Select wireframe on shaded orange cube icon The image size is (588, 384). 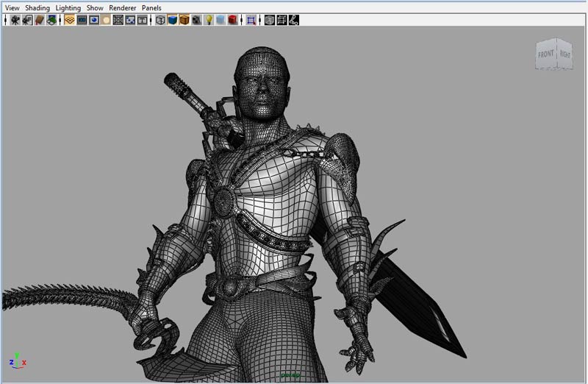[184, 20]
